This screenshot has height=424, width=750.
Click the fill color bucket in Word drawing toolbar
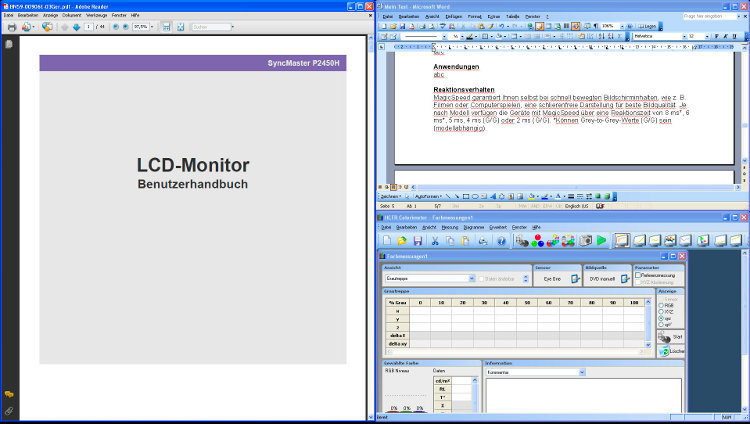tap(531, 196)
